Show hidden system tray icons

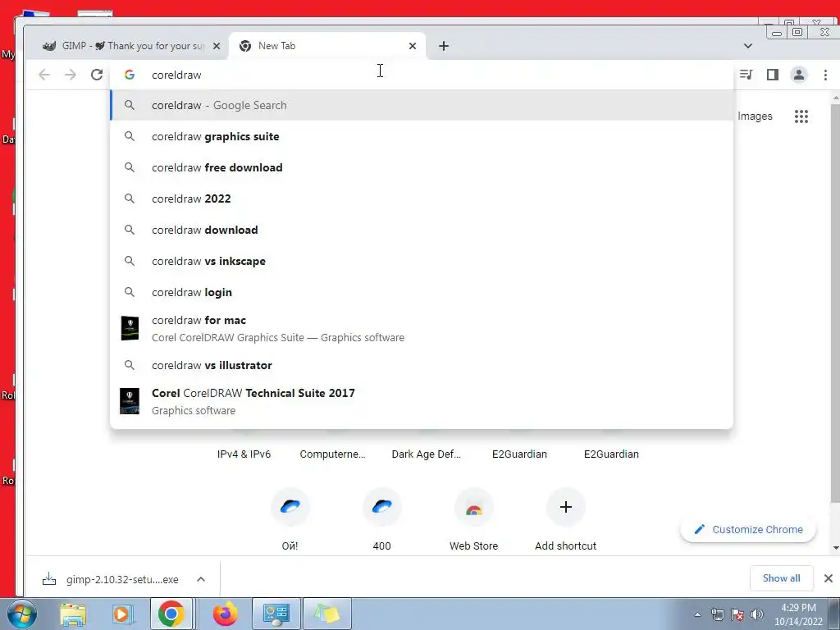point(697,614)
